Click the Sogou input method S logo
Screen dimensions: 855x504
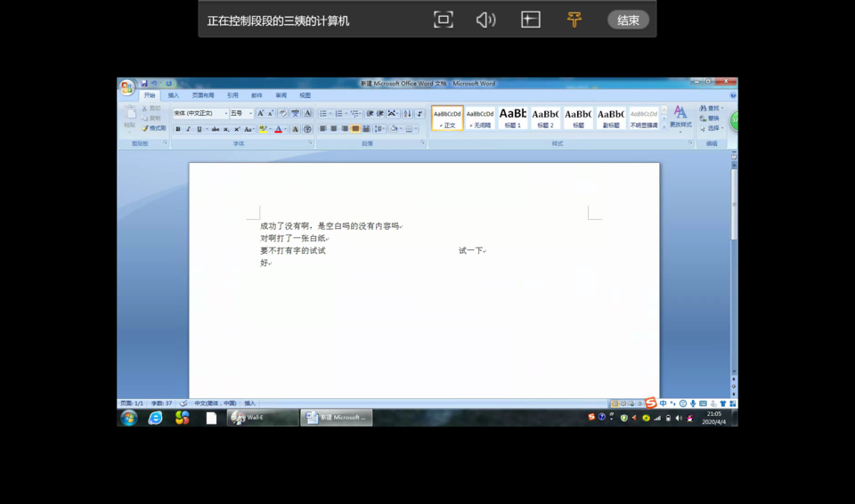(x=650, y=403)
